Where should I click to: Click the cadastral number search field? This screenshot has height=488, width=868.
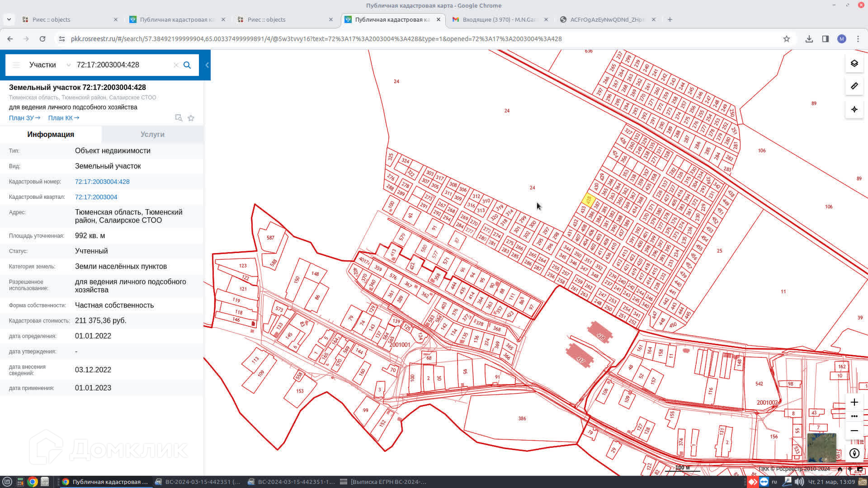122,65
